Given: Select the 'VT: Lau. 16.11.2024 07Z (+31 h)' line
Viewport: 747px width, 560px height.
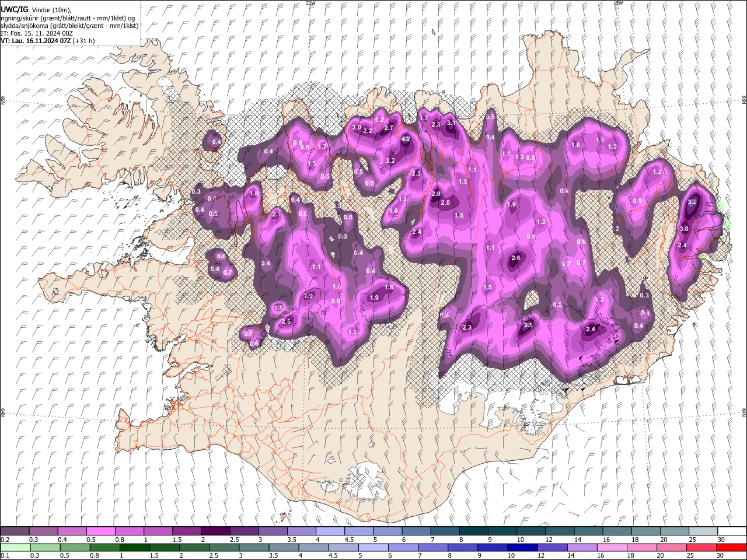Looking at the screenshot, I should 48,41.
